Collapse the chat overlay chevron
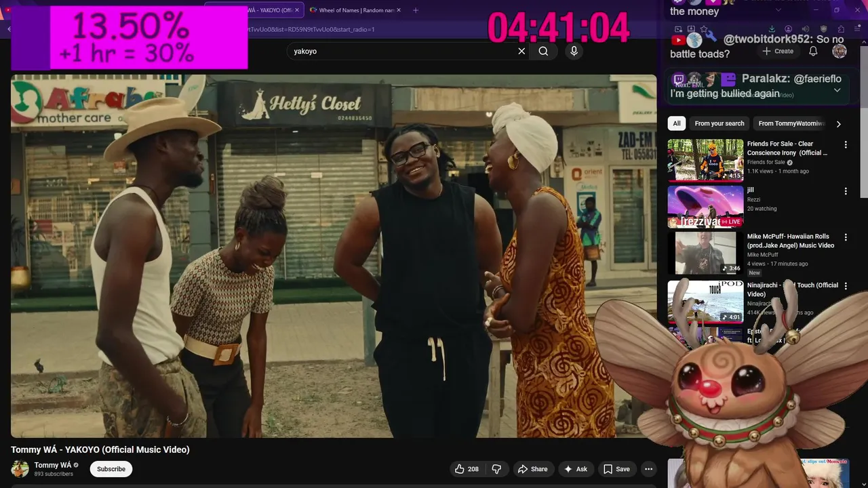This screenshot has height=488, width=868. pyautogui.click(x=837, y=90)
